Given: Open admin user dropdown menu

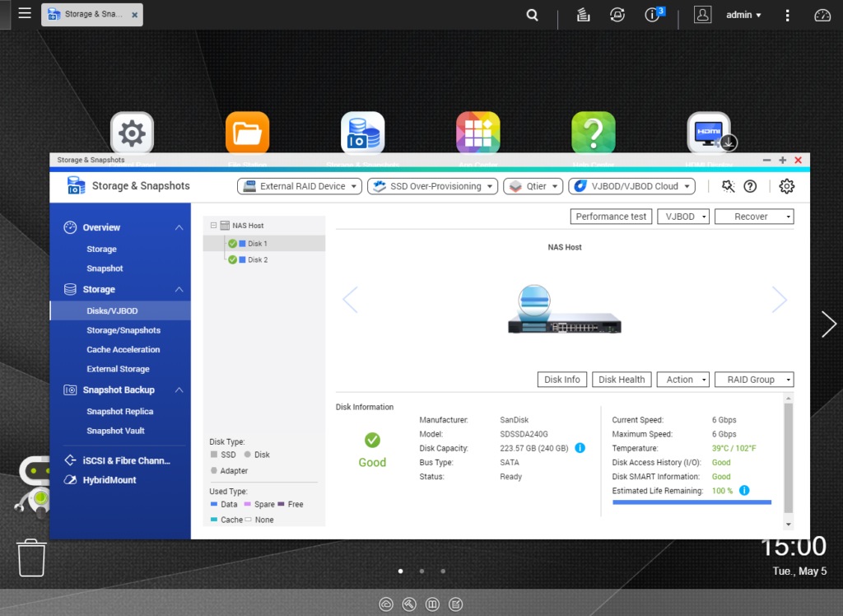Looking at the screenshot, I should pos(743,15).
